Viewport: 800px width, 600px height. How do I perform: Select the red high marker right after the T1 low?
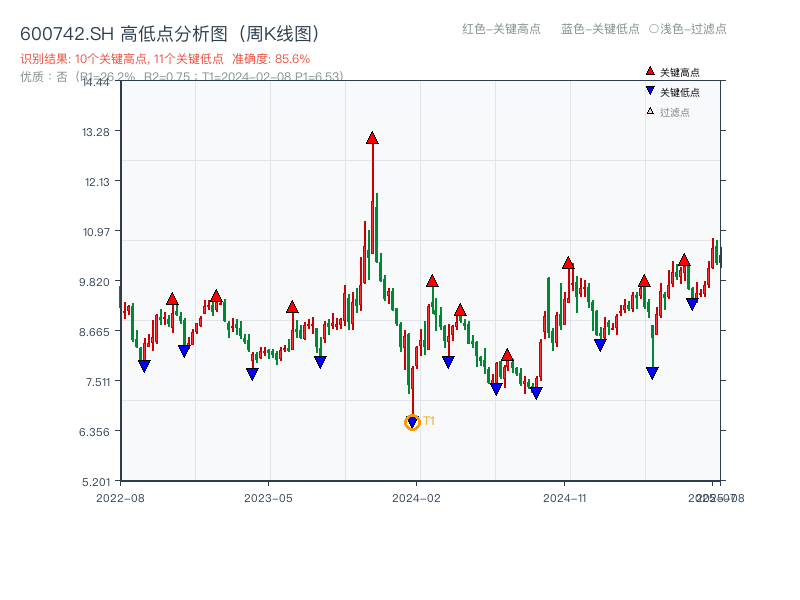point(432,281)
